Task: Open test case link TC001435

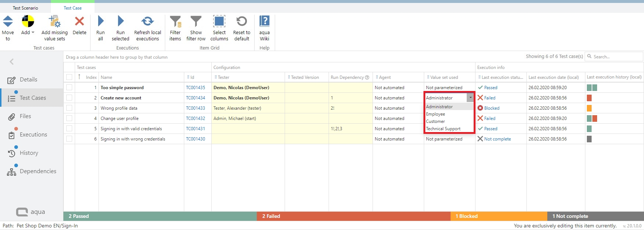Action: pos(195,88)
